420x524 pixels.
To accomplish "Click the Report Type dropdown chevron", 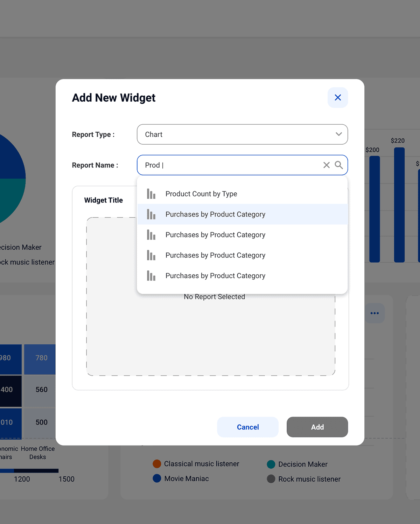I will [338, 134].
